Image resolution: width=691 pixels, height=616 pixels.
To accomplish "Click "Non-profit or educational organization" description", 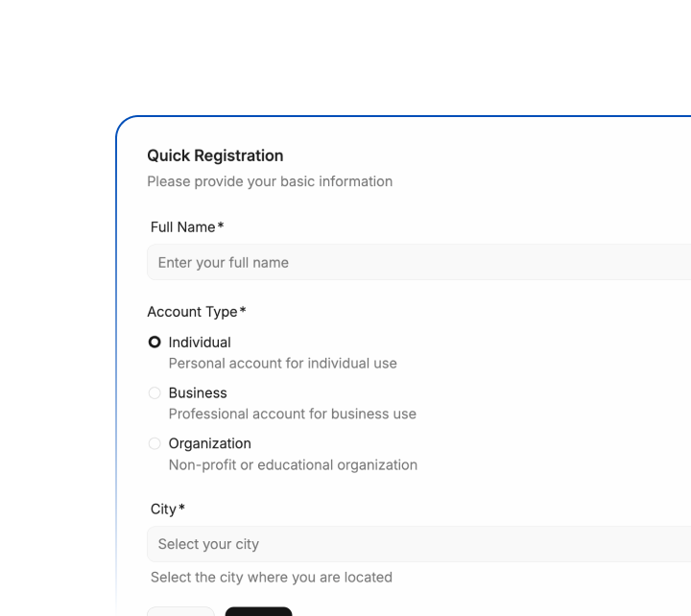I will point(293,465).
